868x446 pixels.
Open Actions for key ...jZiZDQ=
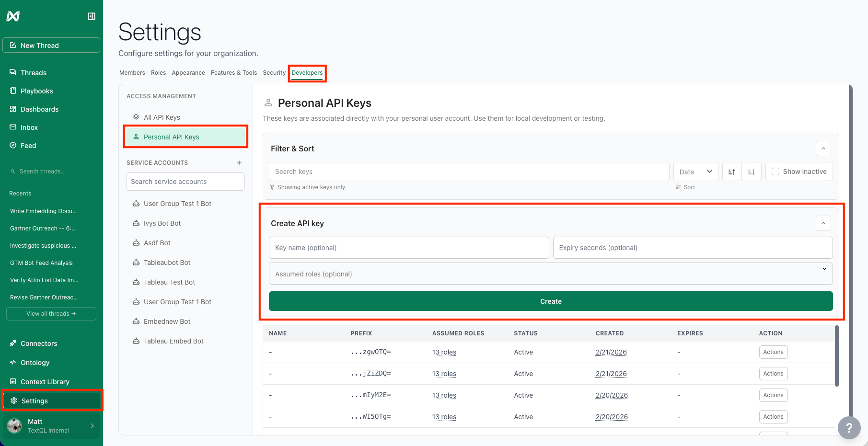(x=773, y=374)
